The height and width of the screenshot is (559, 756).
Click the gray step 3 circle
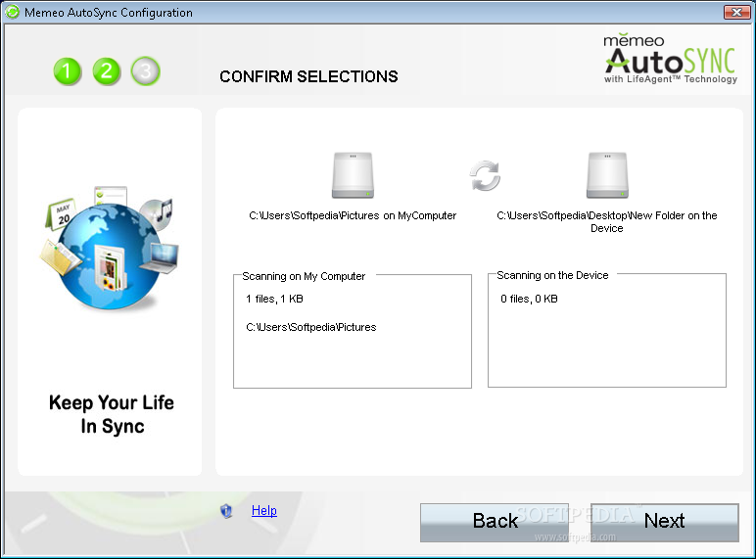tap(146, 71)
